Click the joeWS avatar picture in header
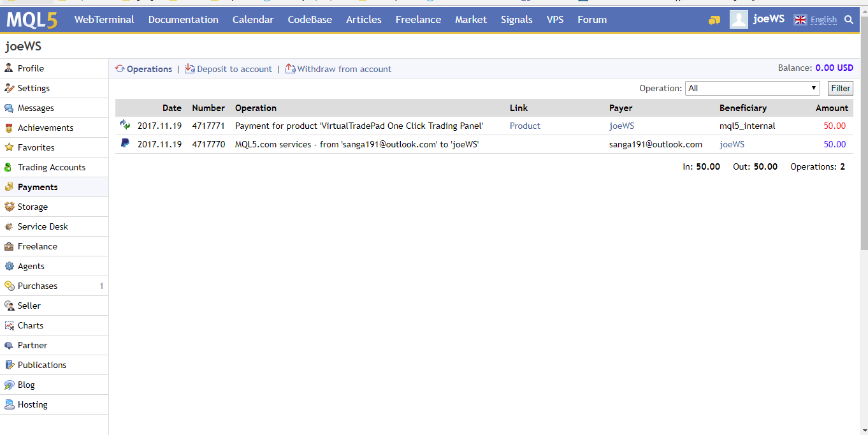 [x=739, y=20]
